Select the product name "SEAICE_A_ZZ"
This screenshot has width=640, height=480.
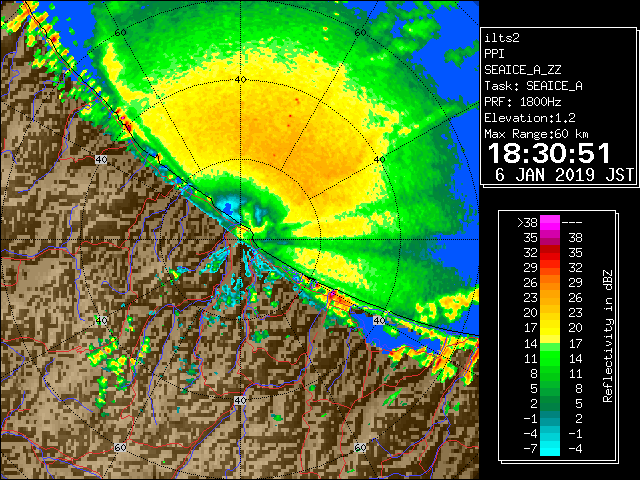(522, 70)
